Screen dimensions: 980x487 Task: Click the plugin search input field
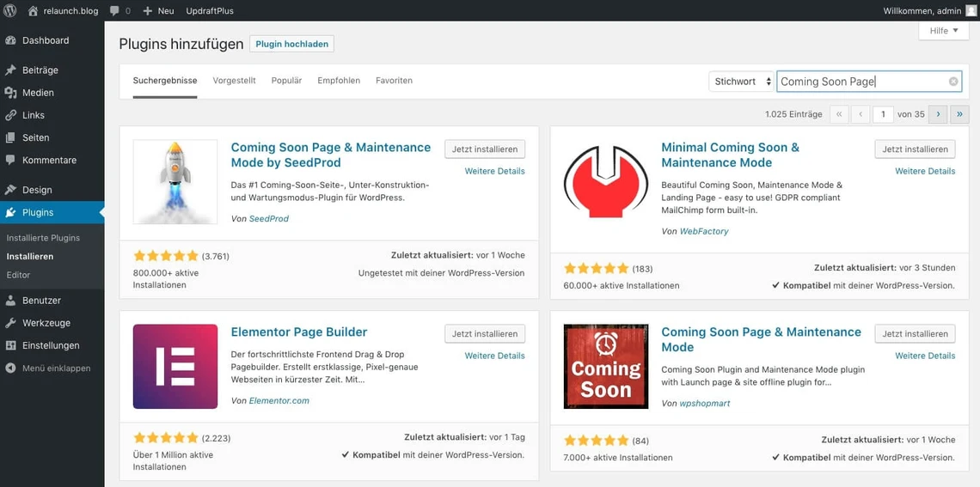pyautogui.click(x=860, y=82)
